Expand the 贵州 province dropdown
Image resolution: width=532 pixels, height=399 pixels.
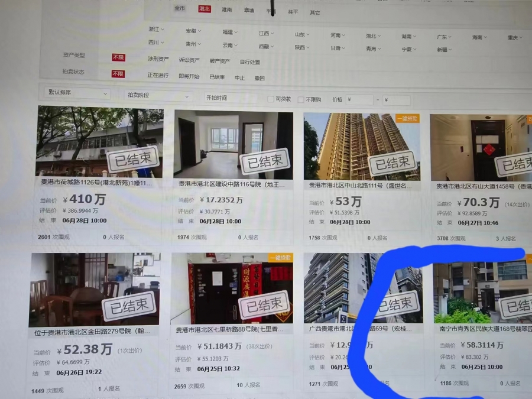[193, 44]
